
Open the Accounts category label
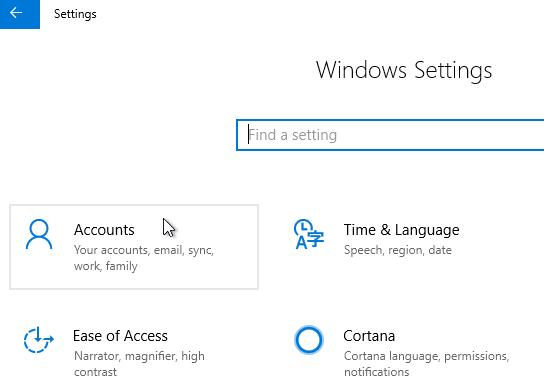point(104,230)
